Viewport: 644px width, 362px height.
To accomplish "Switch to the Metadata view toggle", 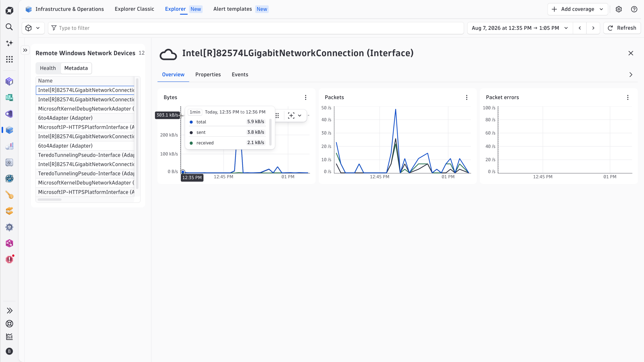I will (76, 68).
